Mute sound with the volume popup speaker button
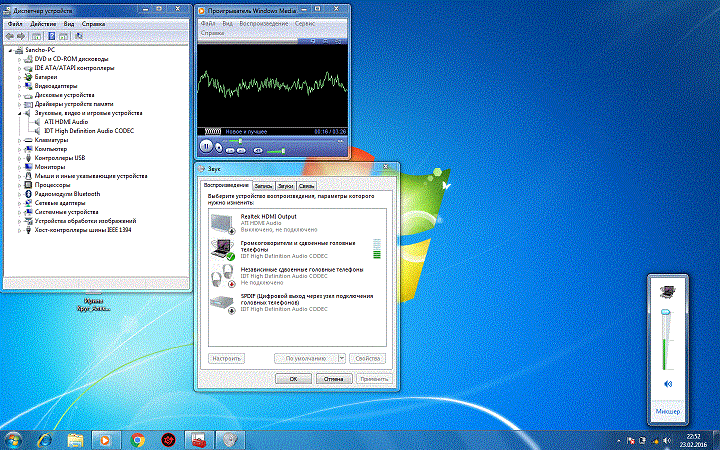Screen dimensions: 720x450 click(667, 384)
